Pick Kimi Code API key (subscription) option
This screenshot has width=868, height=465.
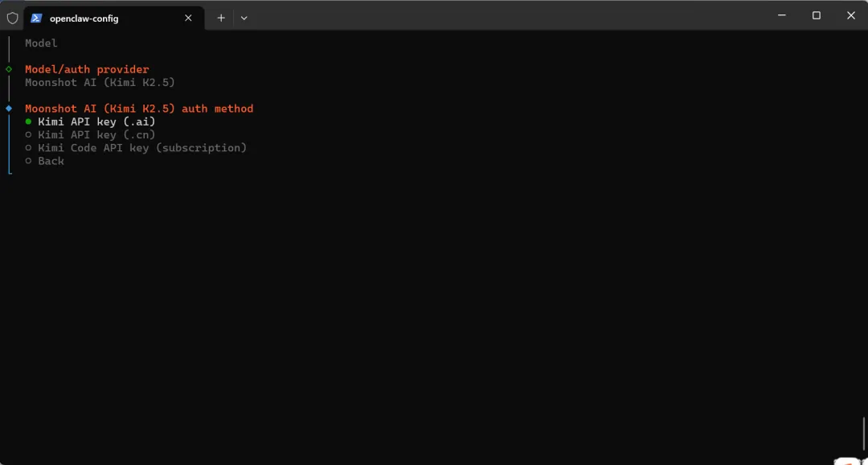point(136,148)
